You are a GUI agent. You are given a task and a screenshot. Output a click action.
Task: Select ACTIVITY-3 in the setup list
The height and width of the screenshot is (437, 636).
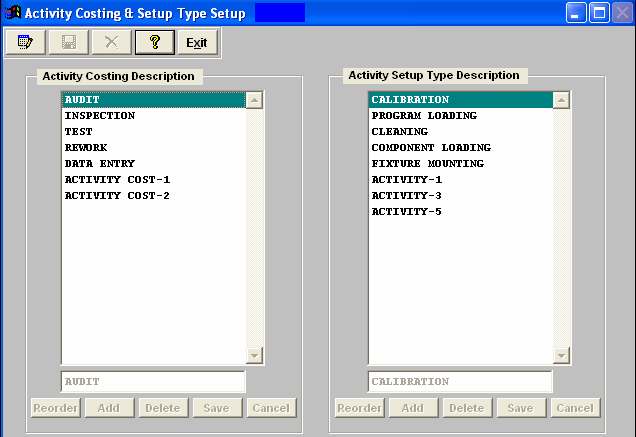pyautogui.click(x=461, y=196)
